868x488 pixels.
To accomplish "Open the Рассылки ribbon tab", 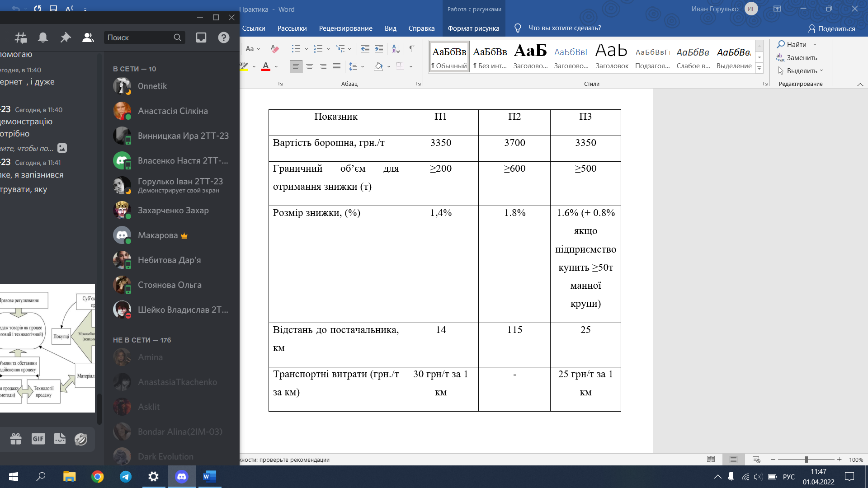I will click(x=292, y=28).
